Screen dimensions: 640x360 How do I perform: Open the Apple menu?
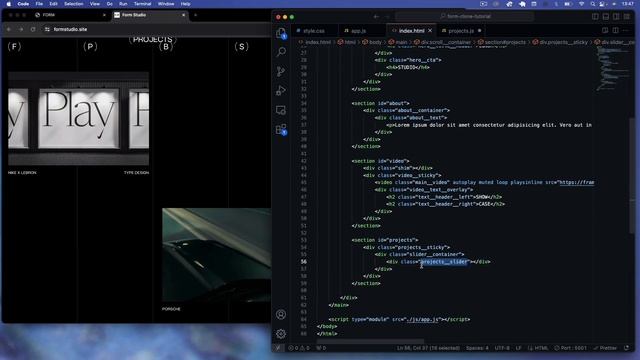(8, 4)
